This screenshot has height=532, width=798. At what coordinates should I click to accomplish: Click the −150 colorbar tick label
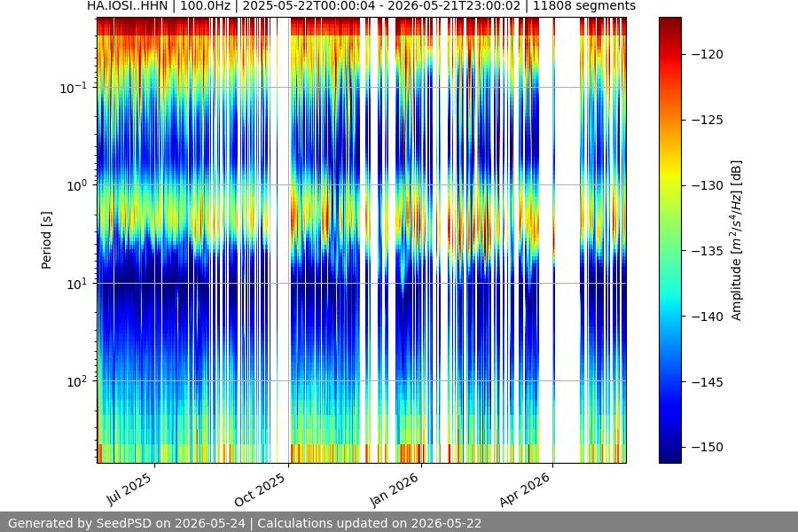[x=708, y=448]
